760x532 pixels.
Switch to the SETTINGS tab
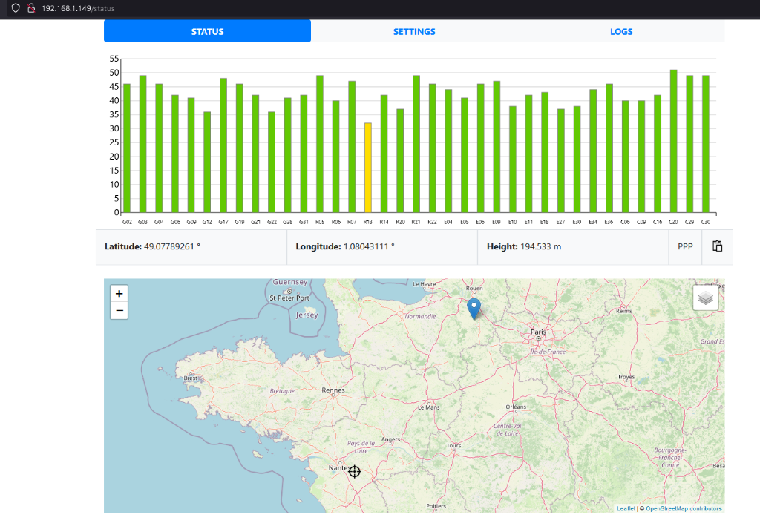(x=414, y=31)
